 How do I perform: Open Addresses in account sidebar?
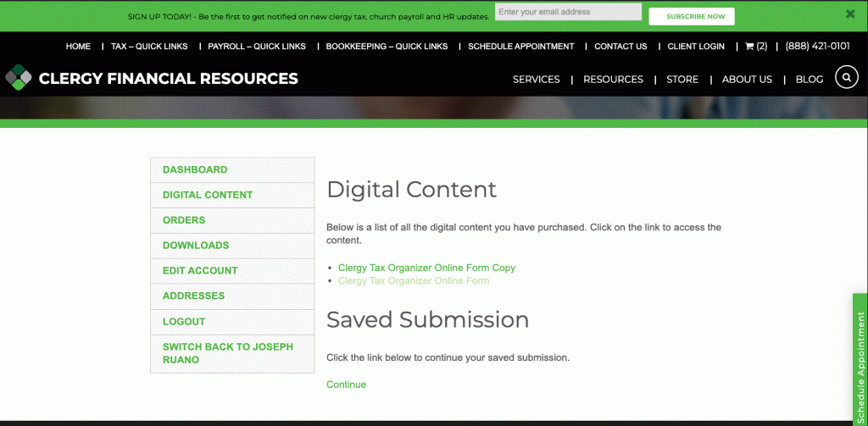point(232,296)
